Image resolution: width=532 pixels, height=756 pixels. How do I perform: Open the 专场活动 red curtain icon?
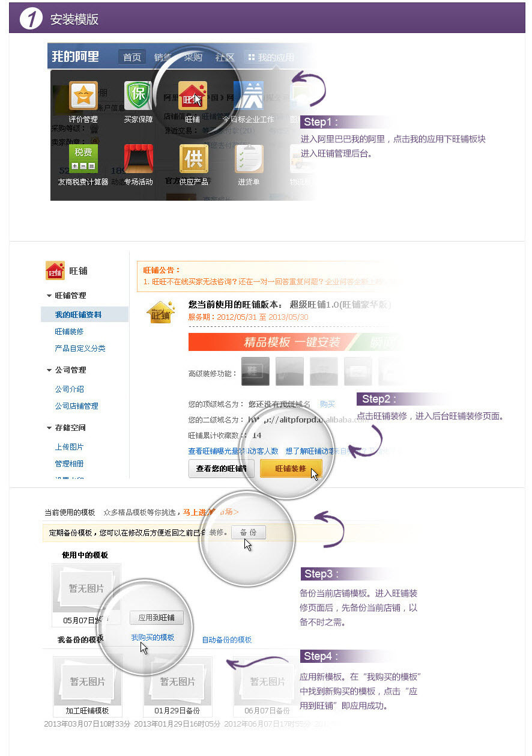tap(139, 159)
